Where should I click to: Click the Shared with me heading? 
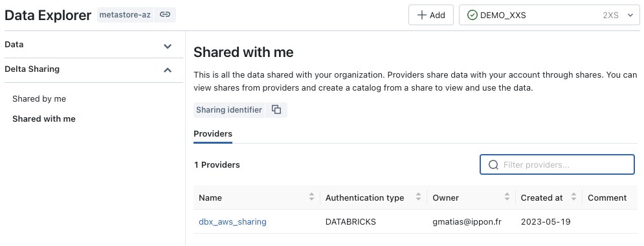pos(243,52)
